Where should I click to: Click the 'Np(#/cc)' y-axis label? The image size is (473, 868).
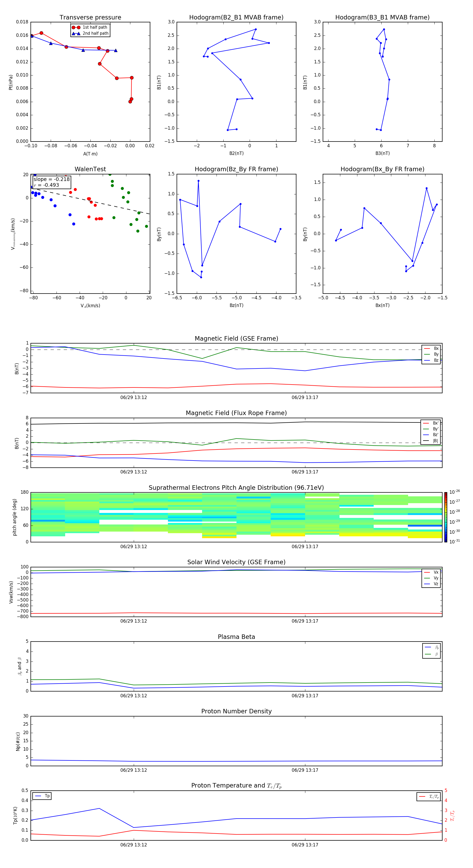click(x=18, y=741)
